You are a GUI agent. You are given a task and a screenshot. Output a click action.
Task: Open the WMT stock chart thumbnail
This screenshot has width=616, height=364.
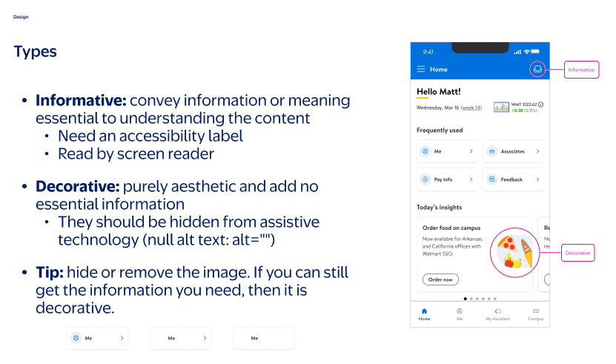click(x=501, y=107)
